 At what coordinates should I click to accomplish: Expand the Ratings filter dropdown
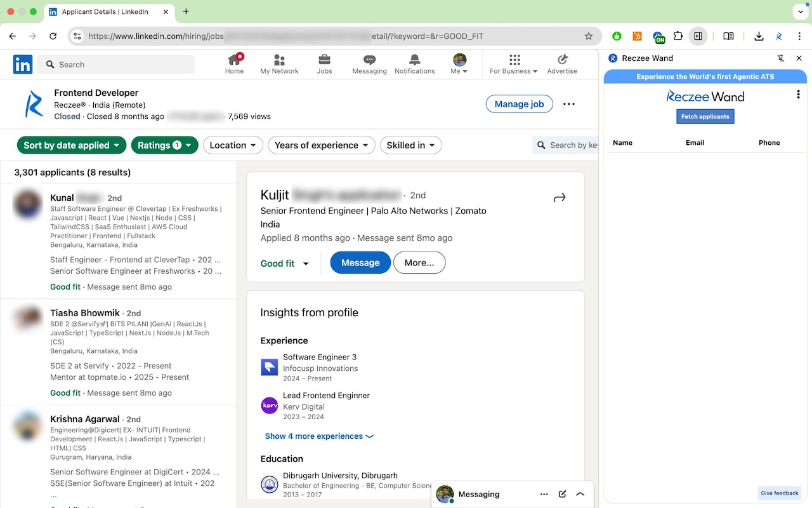pos(164,145)
